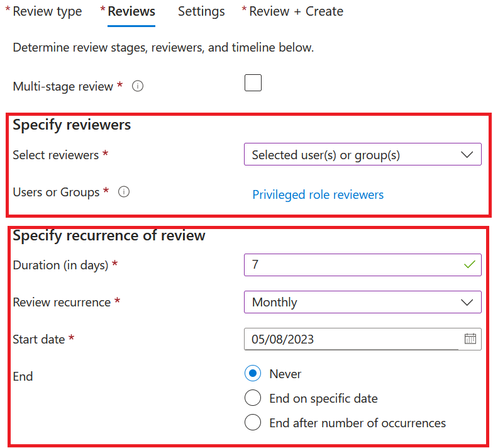Image resolution: width=493 pixels, height=448 pixels.
Task: Click the Select reviewers chevron arrow
Action: pos(467,155)
